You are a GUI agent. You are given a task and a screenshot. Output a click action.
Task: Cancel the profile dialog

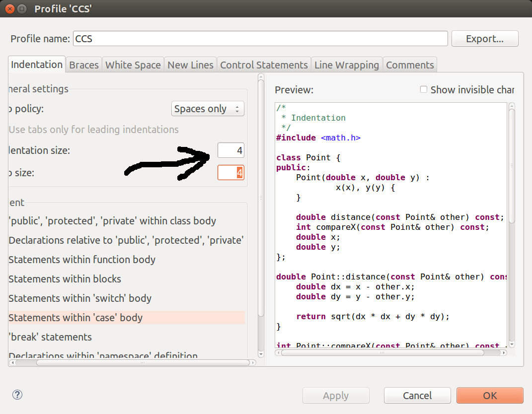click(417, 395)
